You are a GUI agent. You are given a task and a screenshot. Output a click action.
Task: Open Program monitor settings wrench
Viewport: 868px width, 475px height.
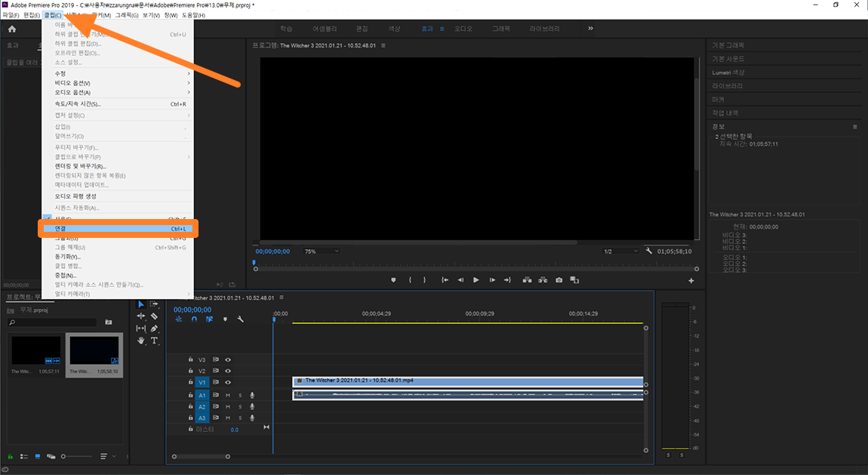tap(649, 251)
